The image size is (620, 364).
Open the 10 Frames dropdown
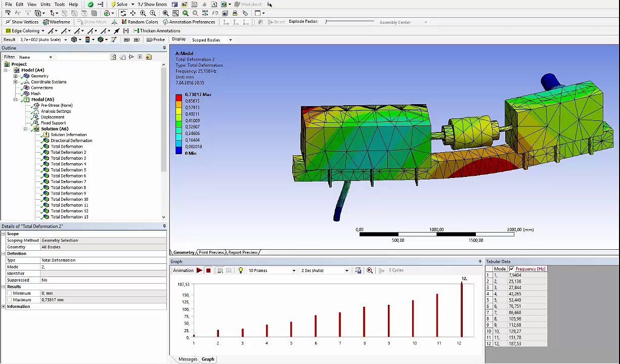click(x=293, y=270)
